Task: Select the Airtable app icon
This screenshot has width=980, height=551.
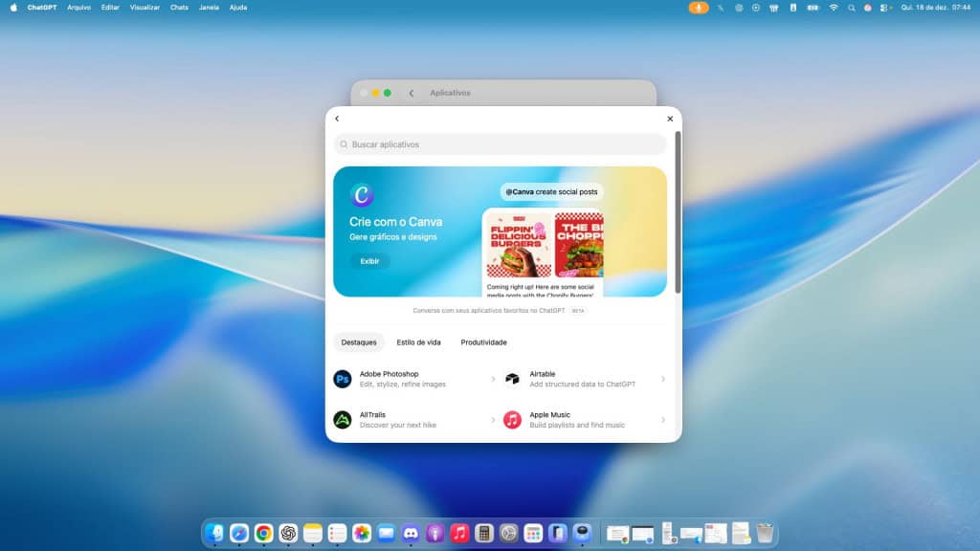Action: coord(513,379)
